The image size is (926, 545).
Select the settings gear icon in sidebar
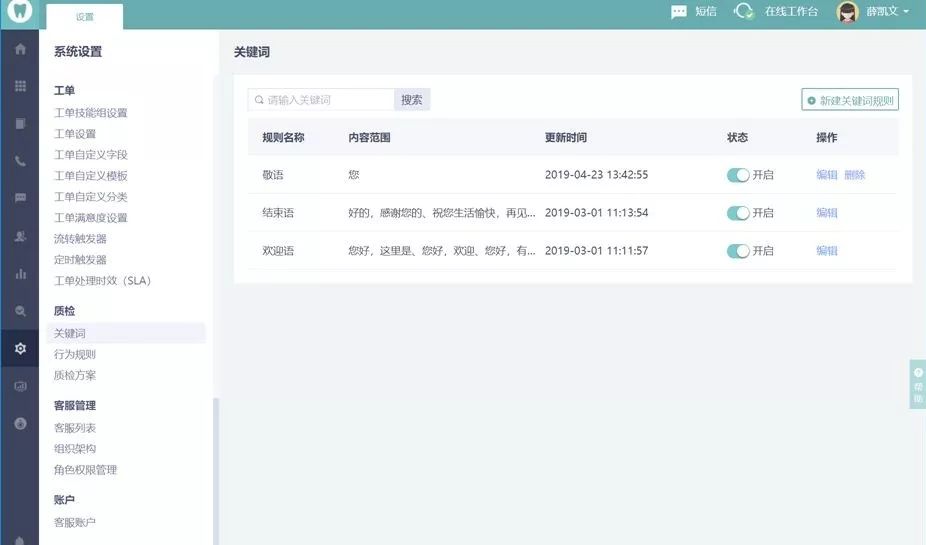click(20, 348)
